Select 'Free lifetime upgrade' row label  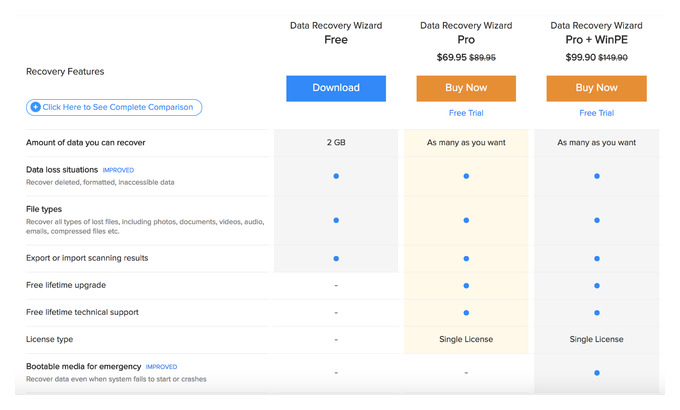[66, 285]
